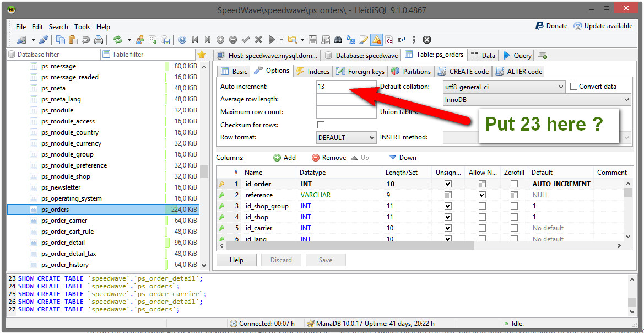The width and height of the screenshot is (644, 333).
Task: Click the Refresh toolbar icon
Action: point(117,40)
